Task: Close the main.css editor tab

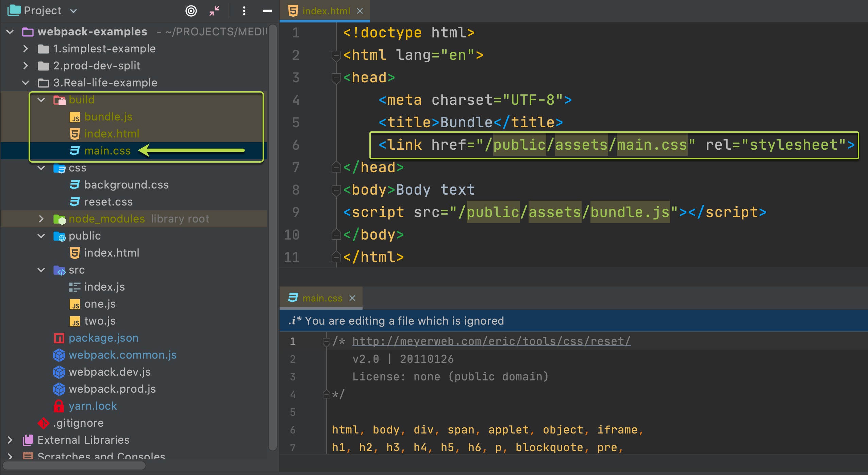Action: coord(352,298)
